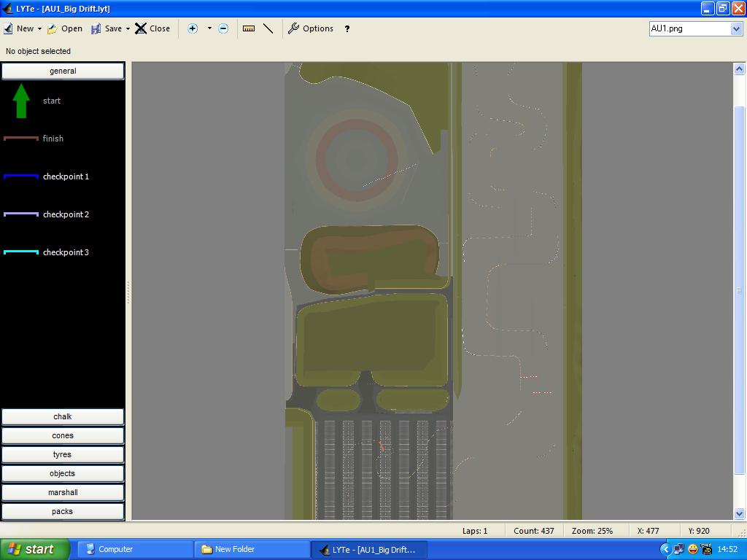Click the Save toolbar label
Screen dimensions: 747x560
(113, 28)
